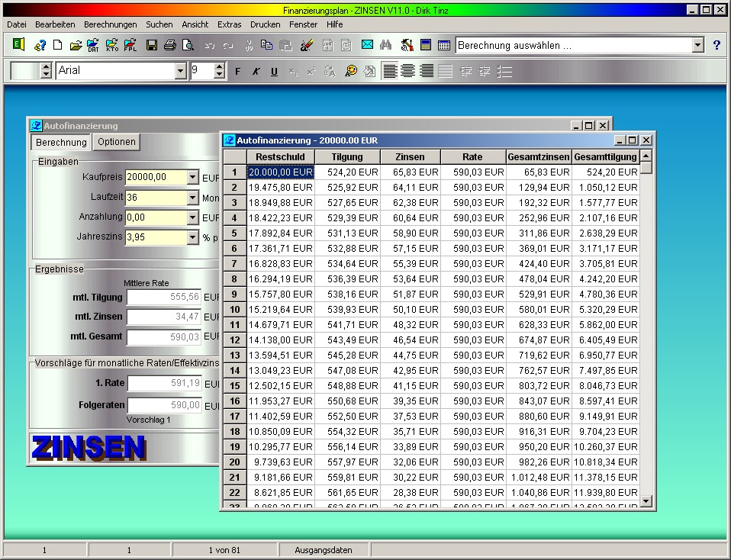The height and width of the screenshot is (560, 731).
Task: Open the Extras menu
Action: [x=230, y=24]
